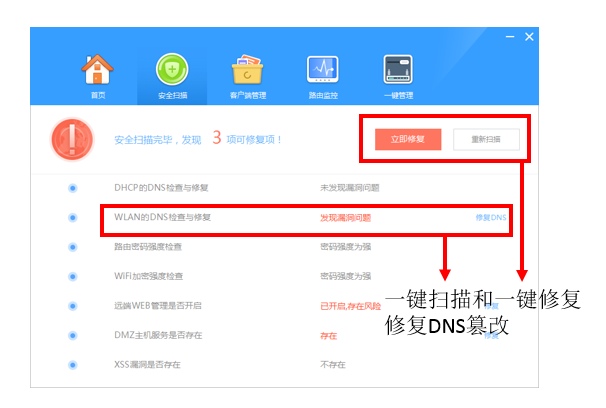The width and height of the screenshot is (606, 408).
Task: Click the 已开启,存在风险 status text
Action: 350,305
